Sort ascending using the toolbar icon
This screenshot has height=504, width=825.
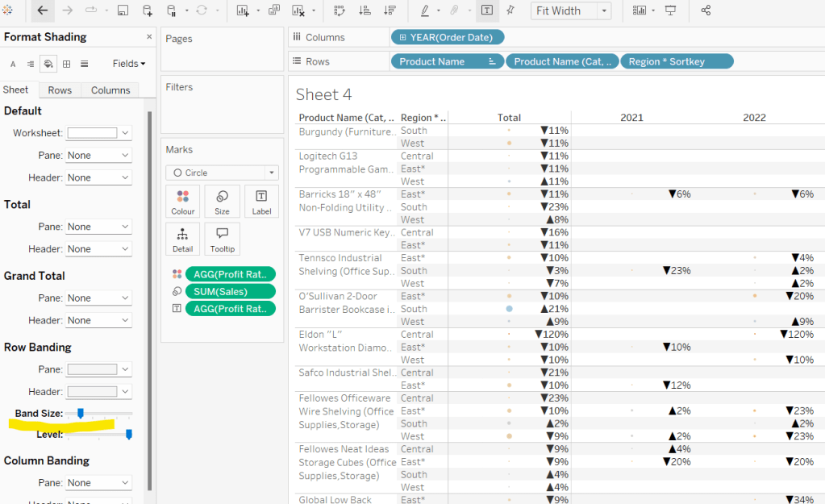[x=365, y=10]
